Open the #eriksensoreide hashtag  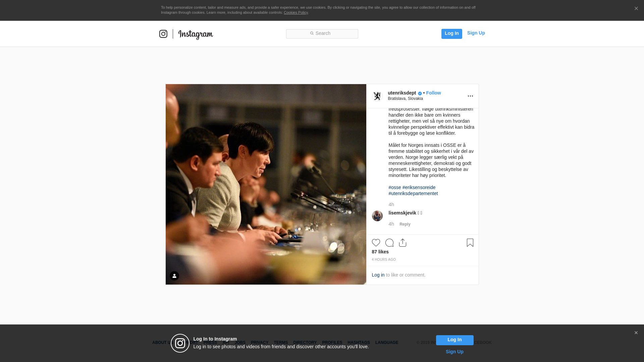point(419,187)
